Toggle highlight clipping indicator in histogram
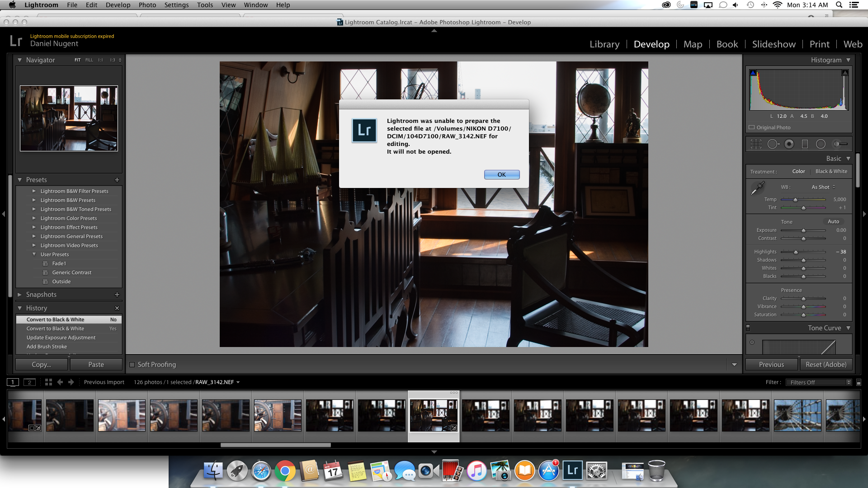 844,73
